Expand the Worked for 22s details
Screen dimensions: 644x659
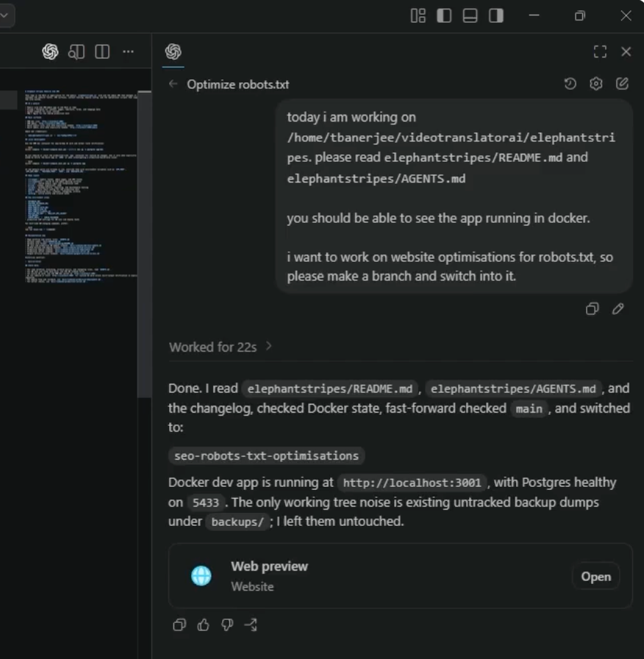point(221,346)
